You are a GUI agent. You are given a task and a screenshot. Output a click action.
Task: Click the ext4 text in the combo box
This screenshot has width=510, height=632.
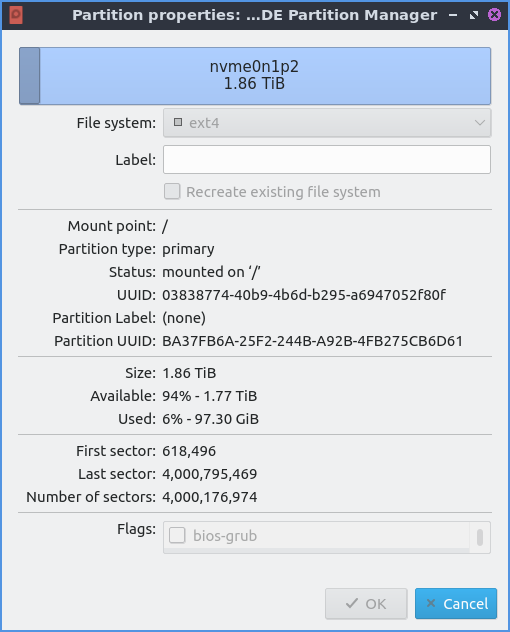point(204,123)
